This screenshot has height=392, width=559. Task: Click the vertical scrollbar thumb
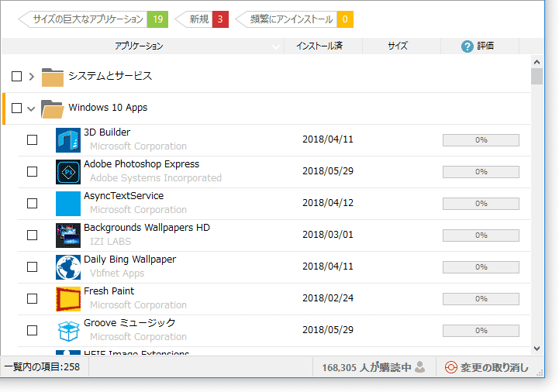537,76
